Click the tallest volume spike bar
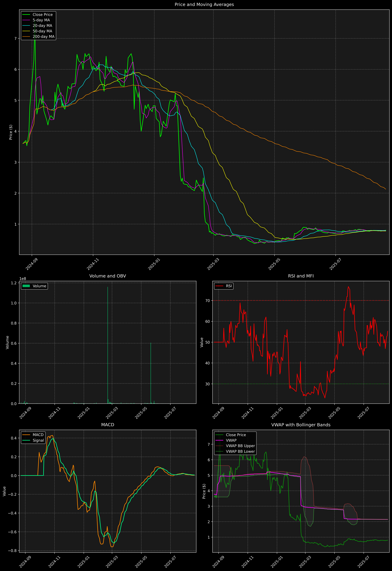 [108, 344]
